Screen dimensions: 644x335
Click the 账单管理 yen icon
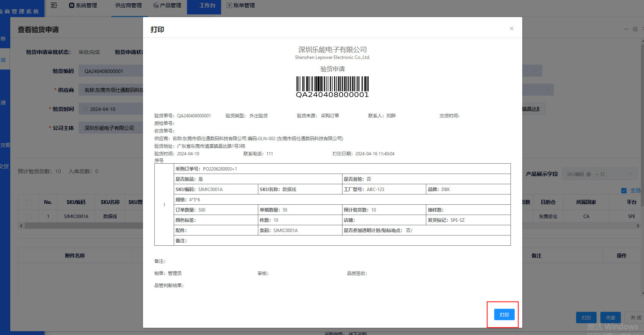229,5
